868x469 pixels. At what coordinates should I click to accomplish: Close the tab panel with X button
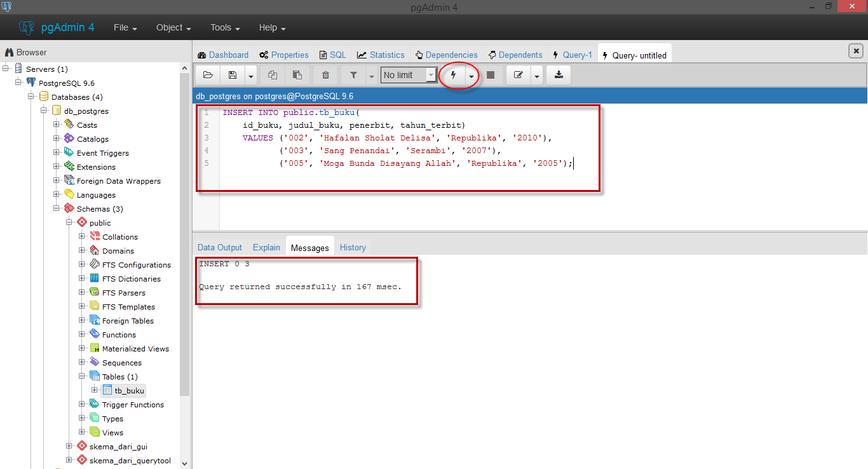pos(856,51)
